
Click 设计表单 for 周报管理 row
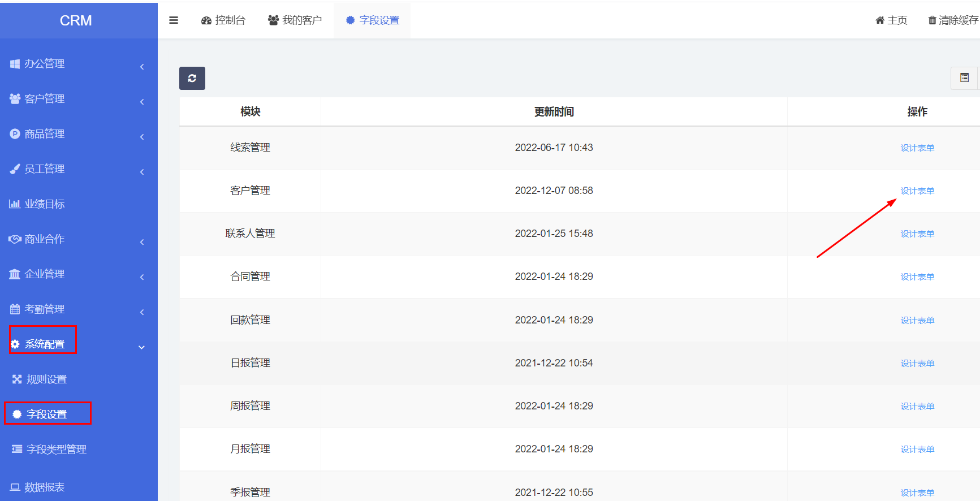[x=917, y=407]
